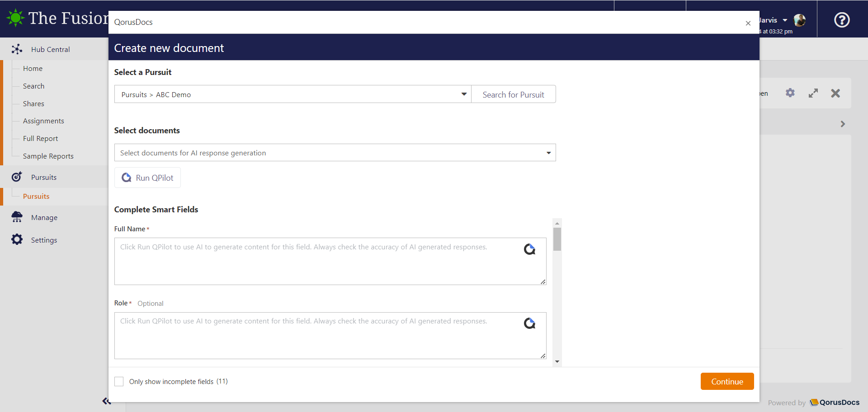The width and height of the screenshot is (868, 412).
Task: Click inside the Role text area
Action: coord(330,335)
